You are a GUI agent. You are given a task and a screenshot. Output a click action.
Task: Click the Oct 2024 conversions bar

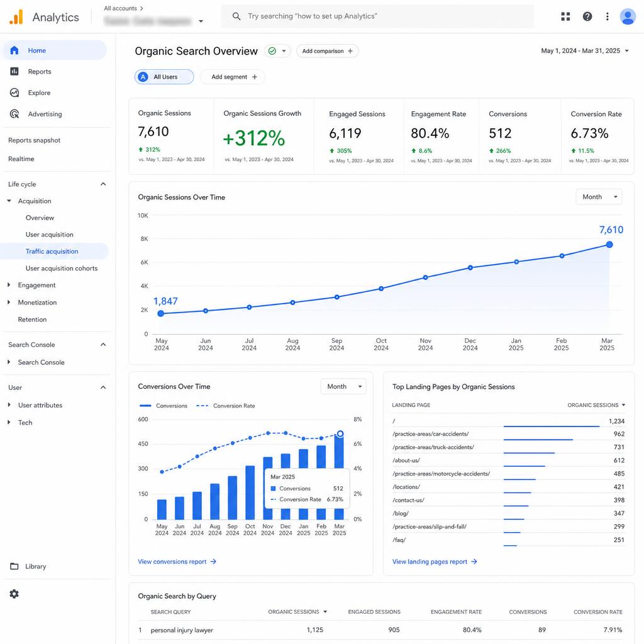click(250, 492)
